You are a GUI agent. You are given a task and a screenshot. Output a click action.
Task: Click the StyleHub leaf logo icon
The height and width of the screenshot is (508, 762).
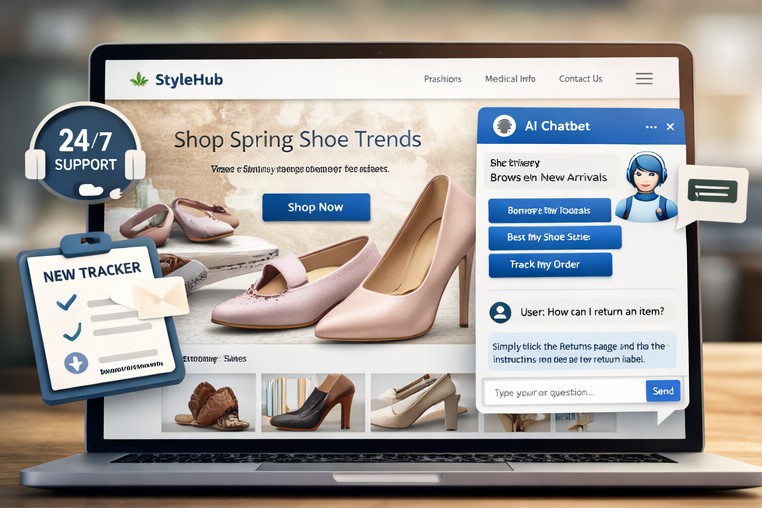139,79
